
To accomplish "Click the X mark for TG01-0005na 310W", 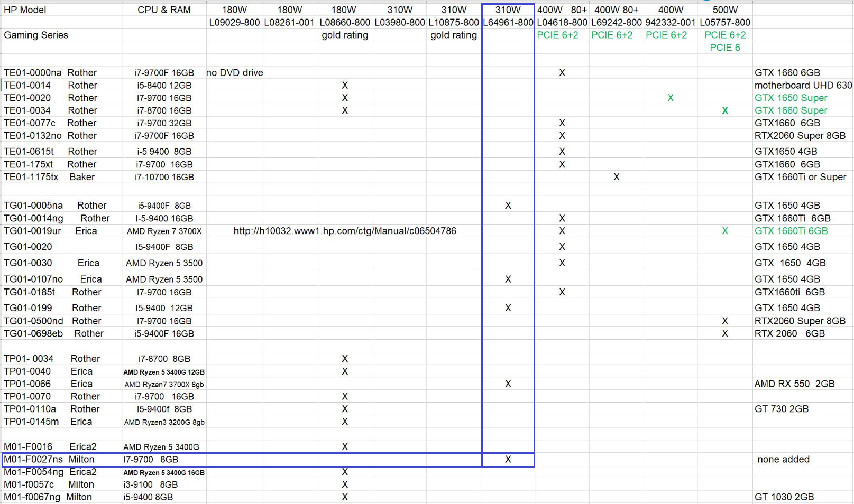I will (x=507, y=205).
